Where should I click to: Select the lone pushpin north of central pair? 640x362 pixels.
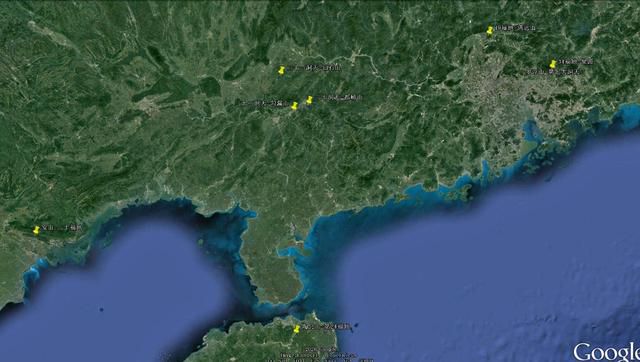click(281, 71)
